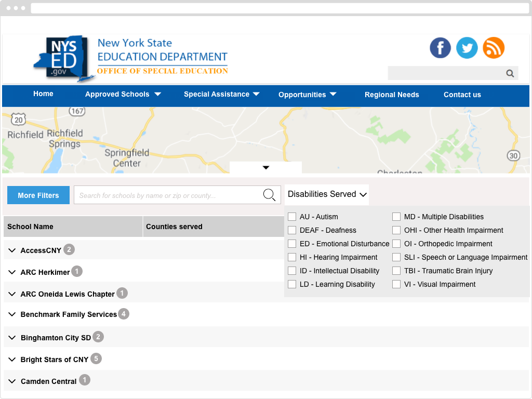This screenshot has width=532, height=399.
Task: Toggle the Disabilities Served dropdown
Action: point(327,194)
